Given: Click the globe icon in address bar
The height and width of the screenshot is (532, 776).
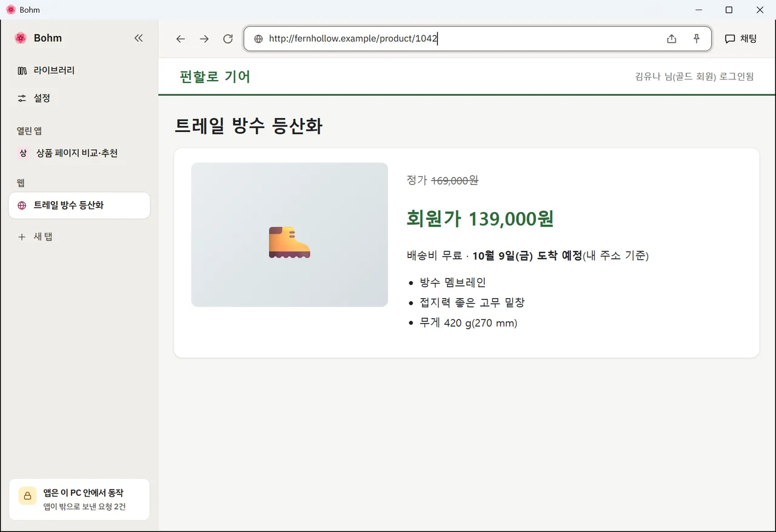Looking at the screenshot, I should pos(258,39).
